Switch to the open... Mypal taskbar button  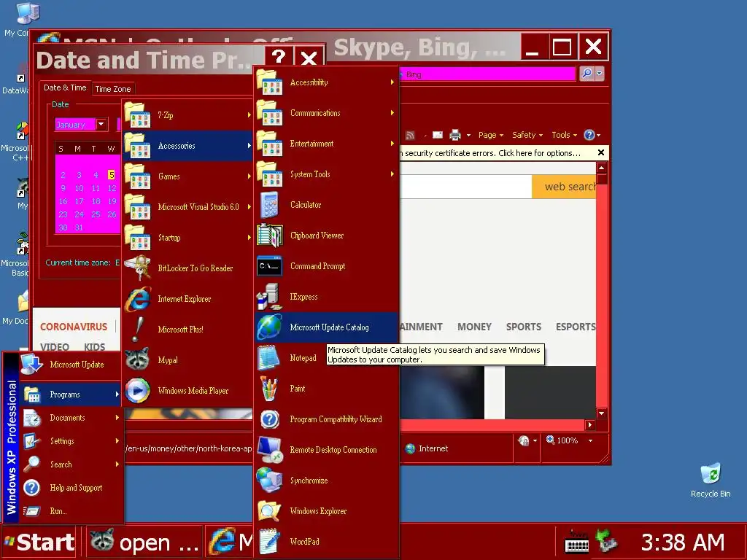[x=144, y=542]
